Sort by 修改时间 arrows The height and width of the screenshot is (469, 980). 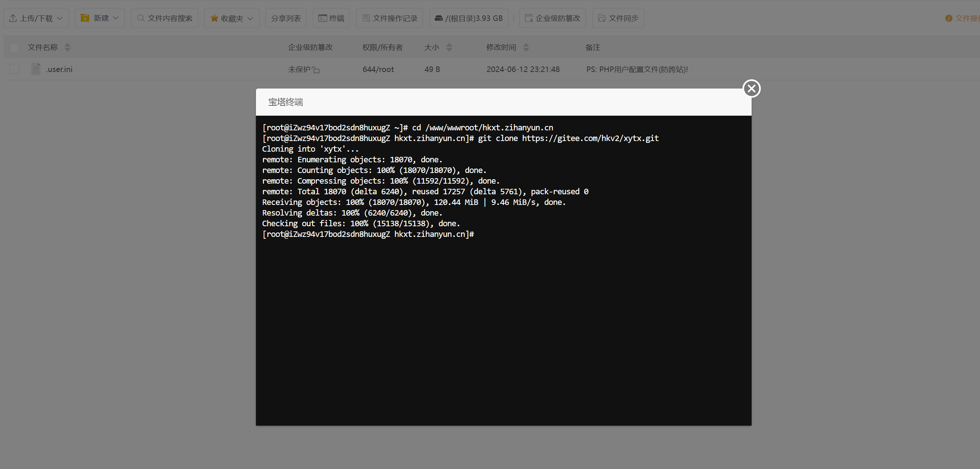[x=526, y=47]
